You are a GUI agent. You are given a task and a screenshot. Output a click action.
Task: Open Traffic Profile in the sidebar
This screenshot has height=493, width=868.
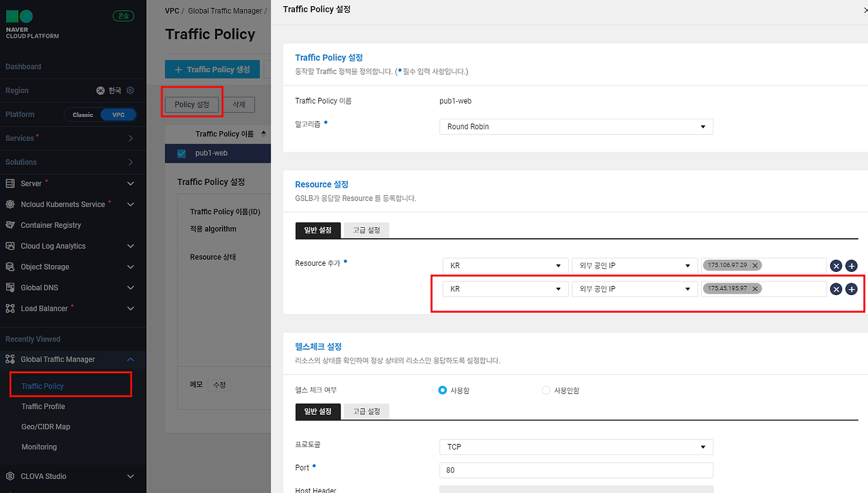[x=43, y=406]
